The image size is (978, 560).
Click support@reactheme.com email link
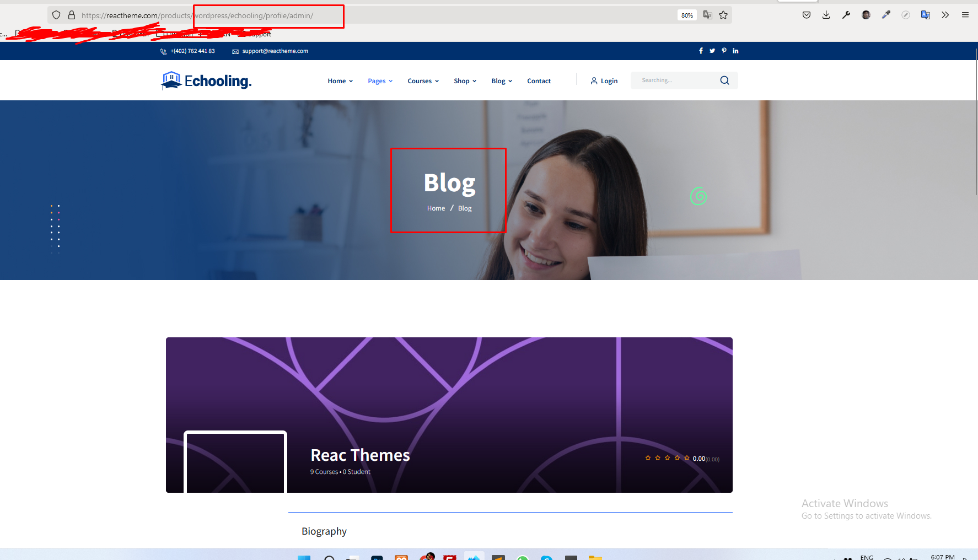(x=275, y=51)
